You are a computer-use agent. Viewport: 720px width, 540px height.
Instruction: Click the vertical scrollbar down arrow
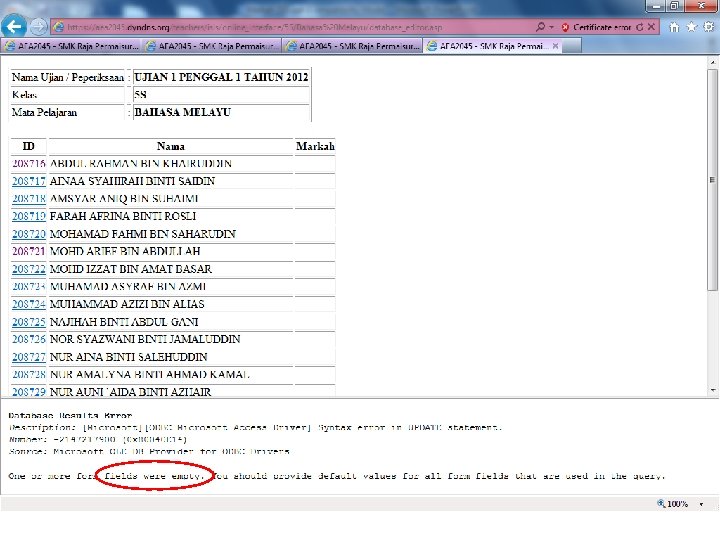point(713,391)
